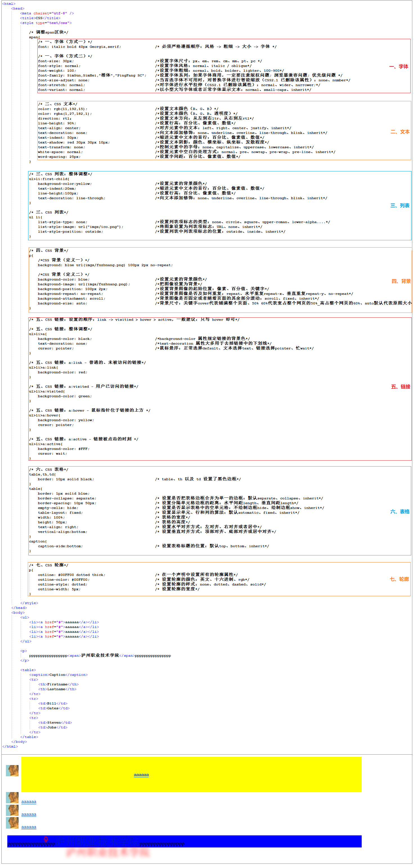Viewport: 414px width, 868px height.
Task: Open the strikethrough aaaaaa link in yellow block
Action: [x=141, y=775]
